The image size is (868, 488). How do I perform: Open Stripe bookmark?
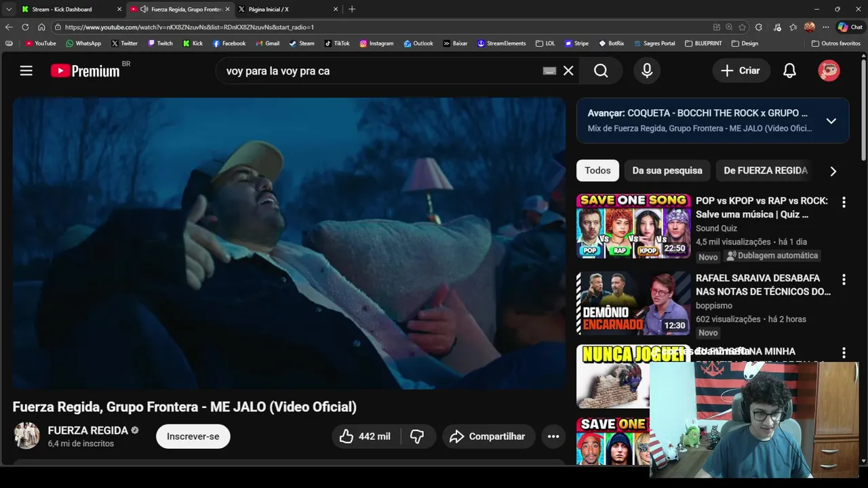tap(576, 43)
